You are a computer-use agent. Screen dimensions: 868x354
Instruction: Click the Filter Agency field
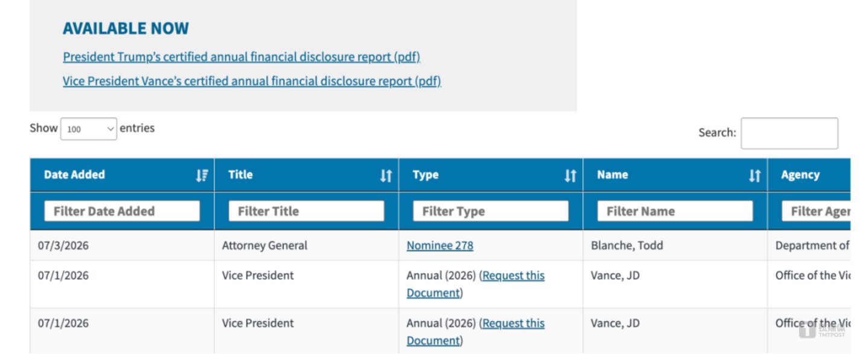point(816,211)
